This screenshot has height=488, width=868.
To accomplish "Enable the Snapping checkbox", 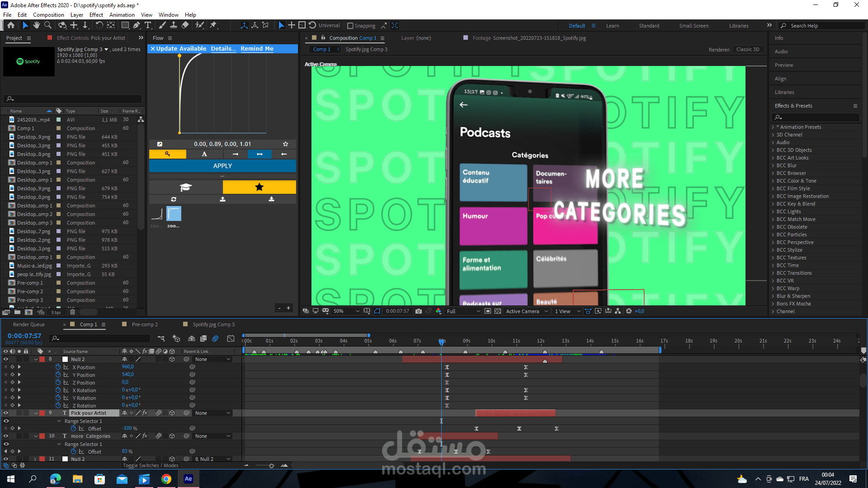I will click(350, 26).
